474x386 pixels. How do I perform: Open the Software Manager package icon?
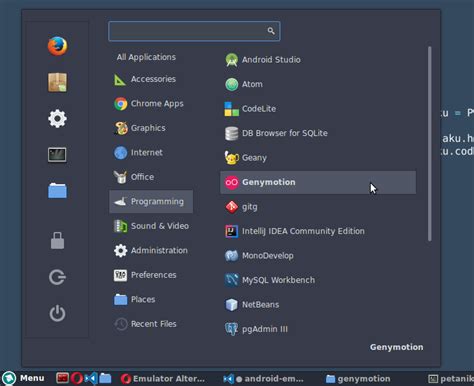(57, 82)
